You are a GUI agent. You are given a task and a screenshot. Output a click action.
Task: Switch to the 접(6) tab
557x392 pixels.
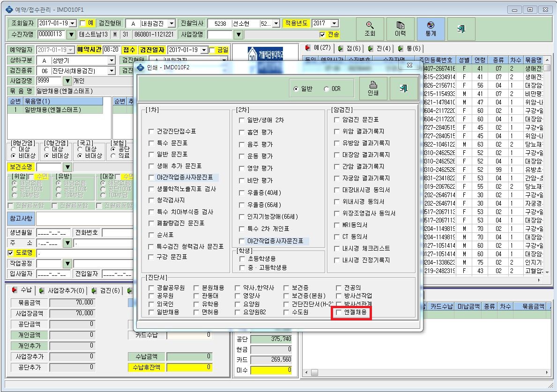[x=349, y=48]
